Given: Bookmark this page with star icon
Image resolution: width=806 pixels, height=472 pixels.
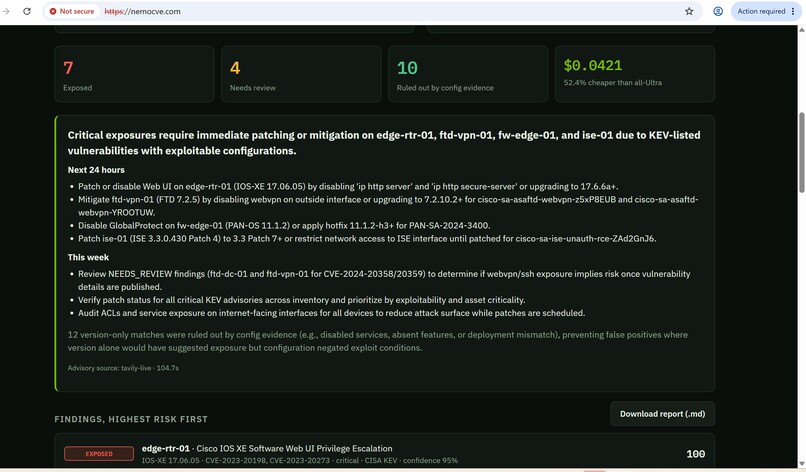Looking at the screenshot, I should click(x=689, y=11).
